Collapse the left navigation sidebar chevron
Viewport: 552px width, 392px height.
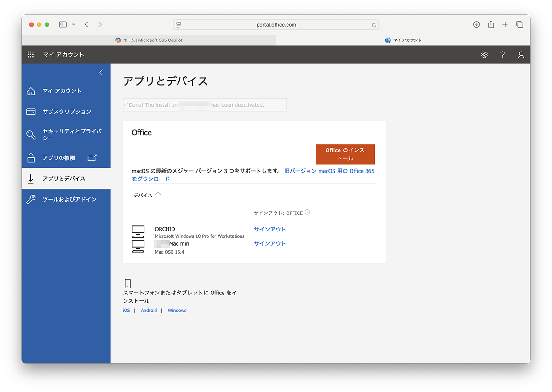(x=101, y=72)
